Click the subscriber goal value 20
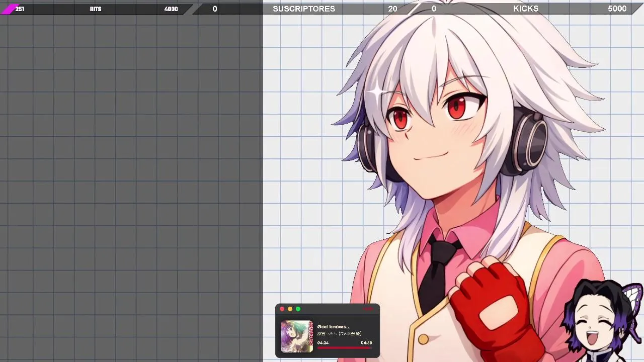This screenshot has width=644, height=362. point(392,9)
